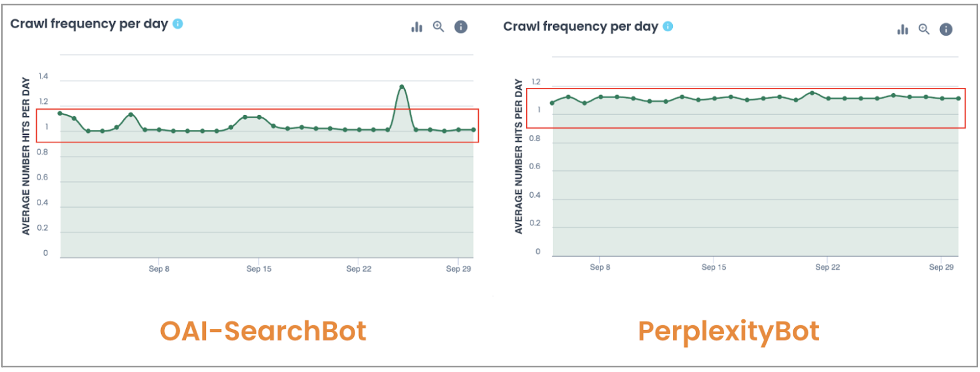
Task: Open the dark info icon on PerplexityBot chart
Action: pyautogui.click(x=946, y=29)
